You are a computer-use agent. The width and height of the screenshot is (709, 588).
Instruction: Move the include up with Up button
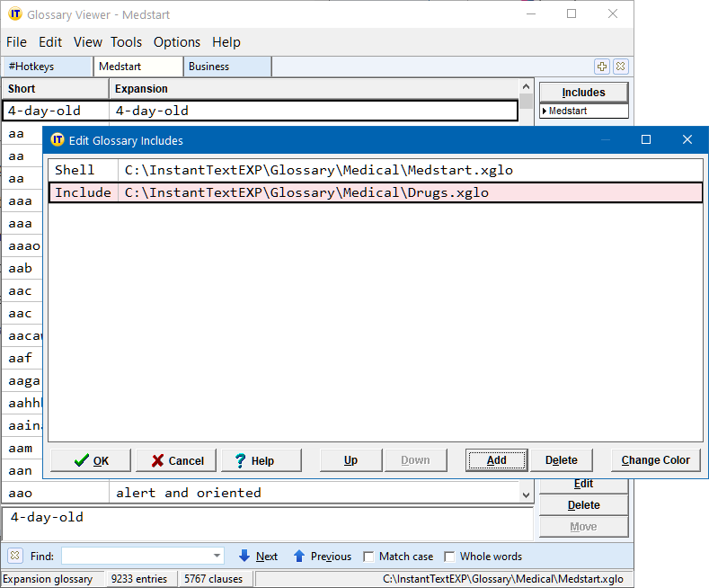(x=350, y=460)
